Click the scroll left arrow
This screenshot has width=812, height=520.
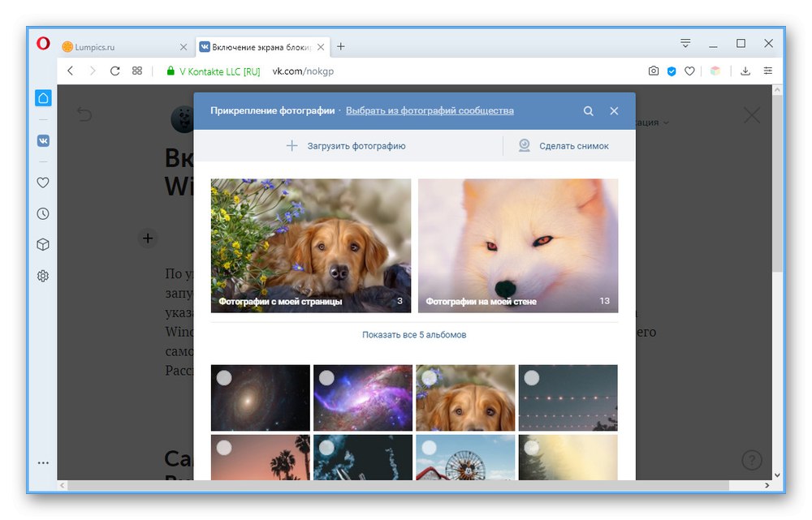(63, 486)
